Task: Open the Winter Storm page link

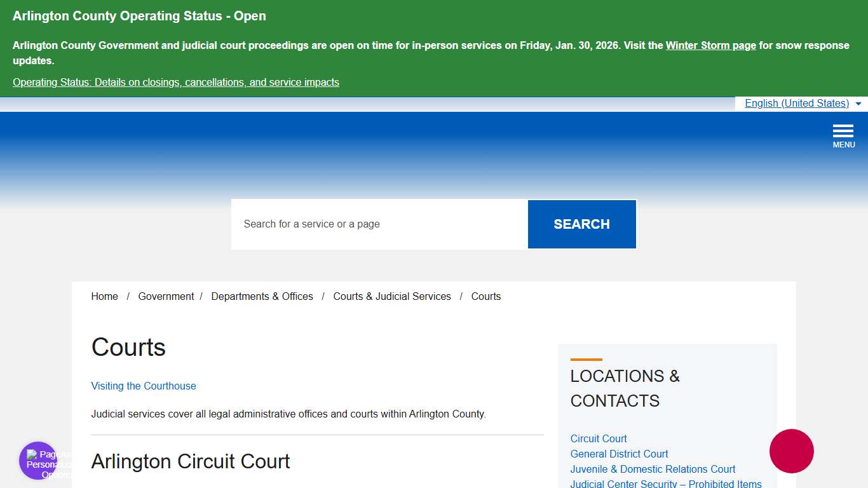Action: coord(710,45)
